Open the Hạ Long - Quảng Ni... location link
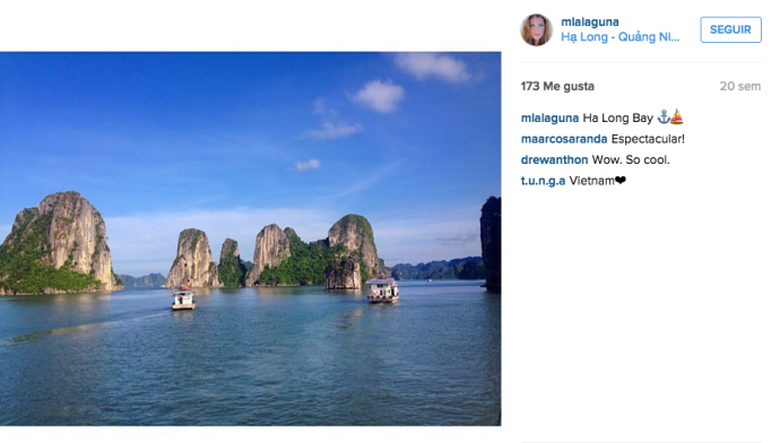780x443 pixels. click(620, 37)
